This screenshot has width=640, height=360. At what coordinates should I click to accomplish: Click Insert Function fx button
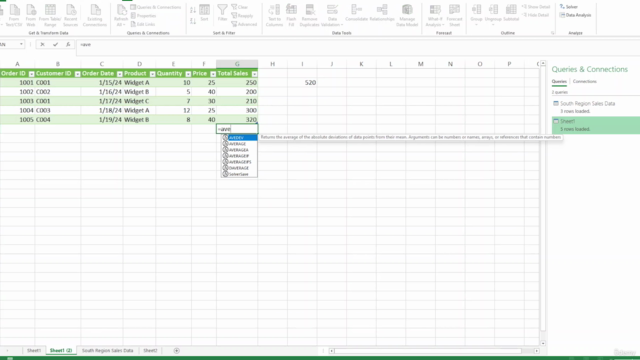pos(68,44)
